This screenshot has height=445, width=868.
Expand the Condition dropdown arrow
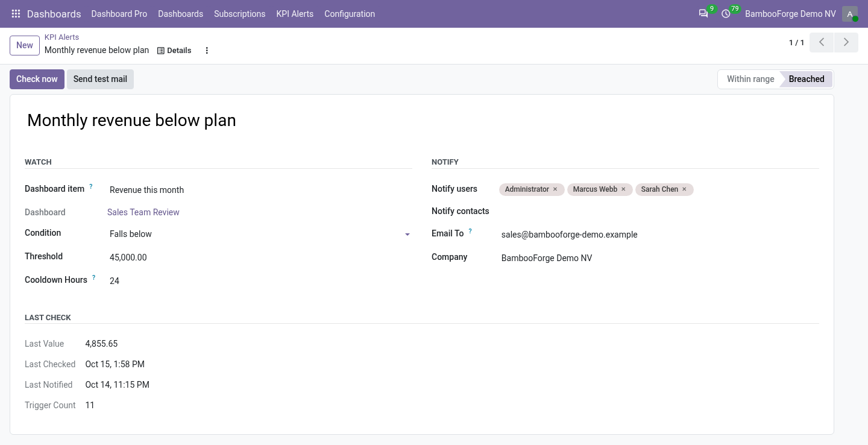(407, 235)
